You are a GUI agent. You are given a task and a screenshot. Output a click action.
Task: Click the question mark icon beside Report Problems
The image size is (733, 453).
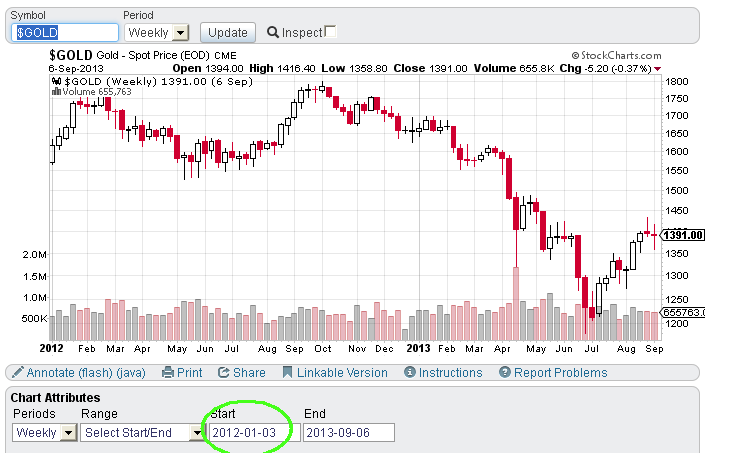tap(505, 372)
